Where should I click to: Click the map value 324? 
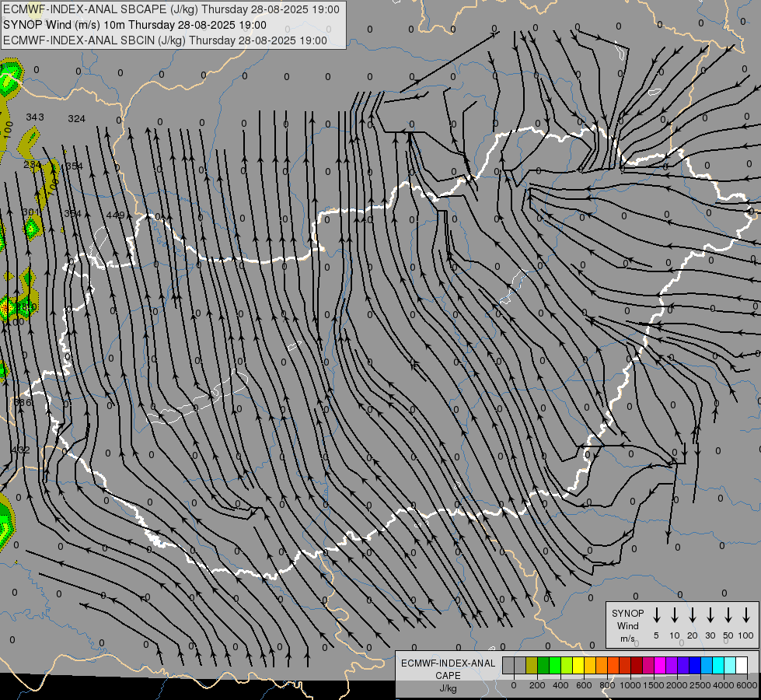77,118
